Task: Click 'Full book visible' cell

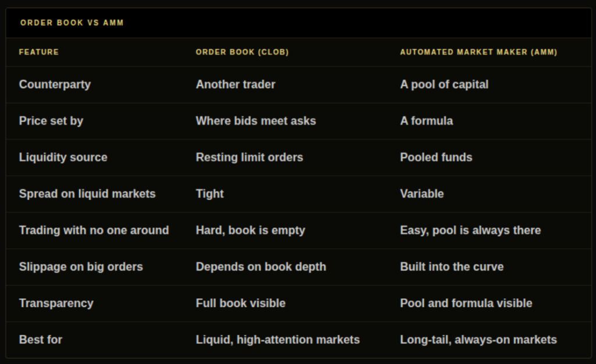Action: click(240, 303)
